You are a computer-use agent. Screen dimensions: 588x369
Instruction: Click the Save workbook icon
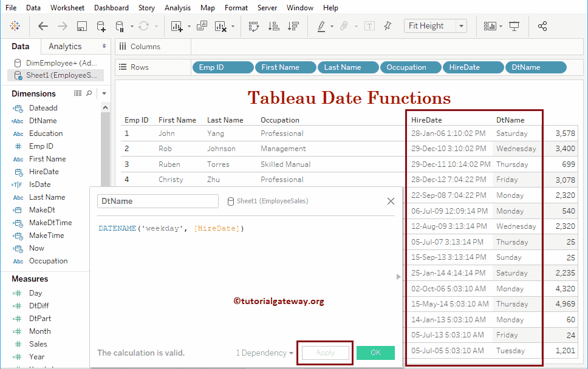point(81,26)
